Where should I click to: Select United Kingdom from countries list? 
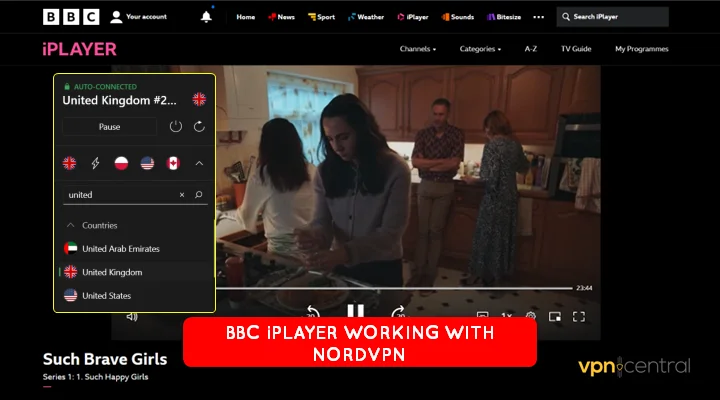(x=135, y=272)
